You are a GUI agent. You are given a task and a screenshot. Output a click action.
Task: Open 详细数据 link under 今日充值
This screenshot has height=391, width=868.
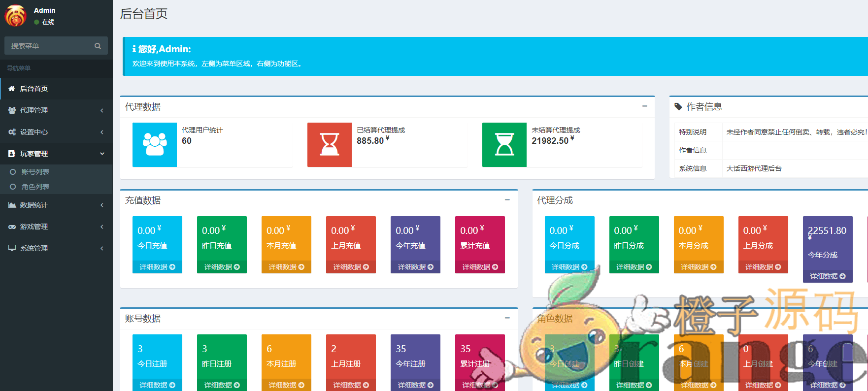click(157, 267)
